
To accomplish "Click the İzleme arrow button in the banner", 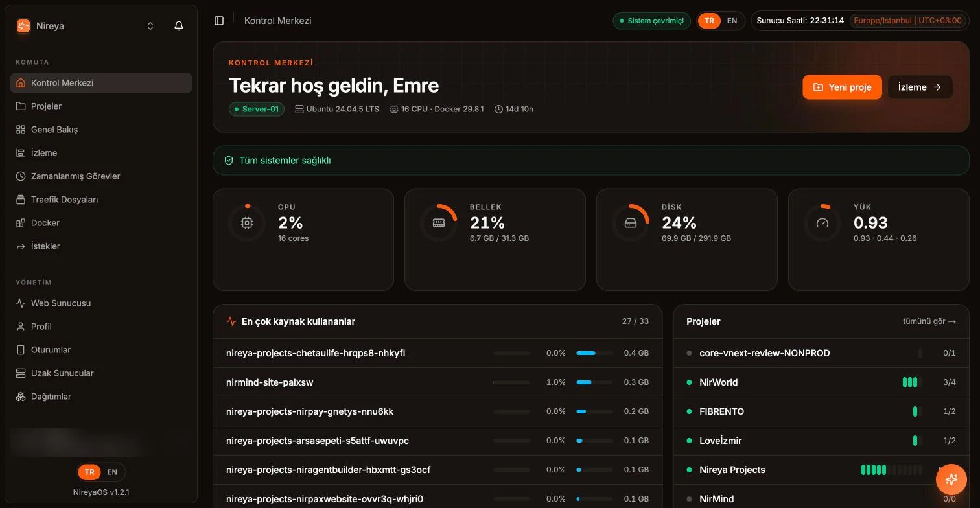I will 920,87.
